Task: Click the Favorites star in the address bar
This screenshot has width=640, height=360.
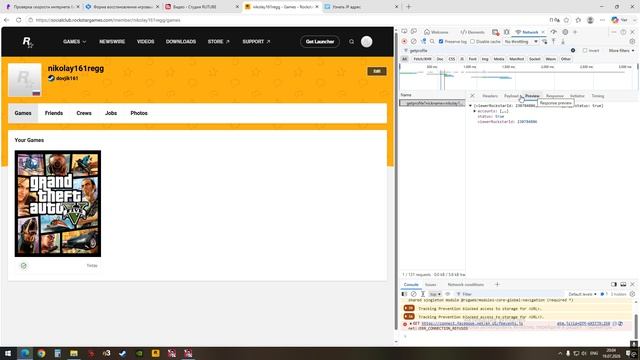Action: coord(566,20)
